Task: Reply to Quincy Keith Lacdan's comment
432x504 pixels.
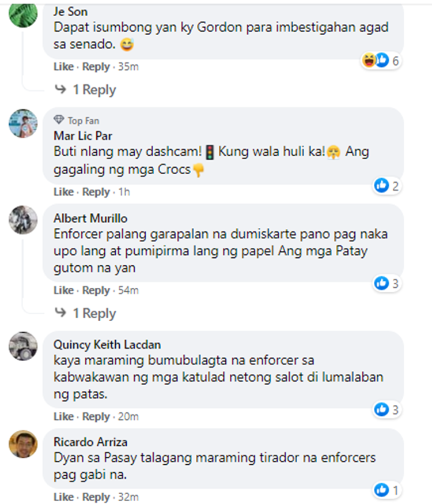Action: pos(96,416)
